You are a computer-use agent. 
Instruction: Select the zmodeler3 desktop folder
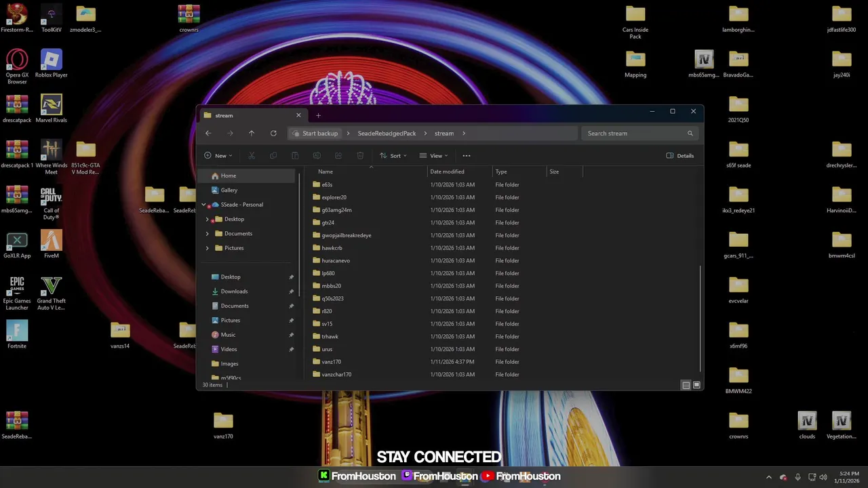85,18
